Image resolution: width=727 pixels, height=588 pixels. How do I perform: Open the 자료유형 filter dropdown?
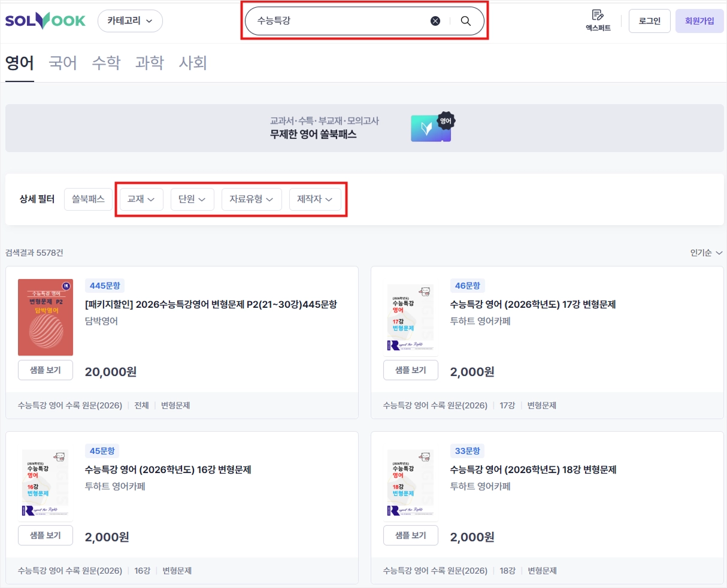click(x=252, y=199)
